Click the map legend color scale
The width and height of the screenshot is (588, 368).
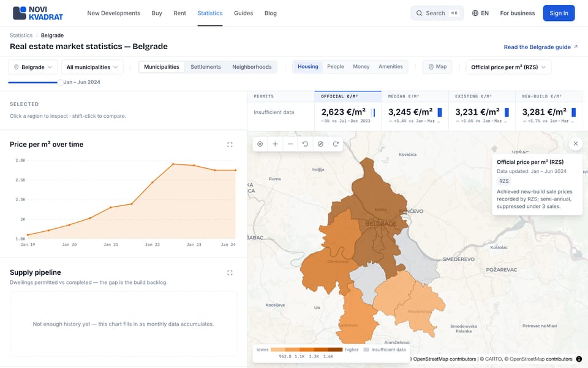306,350
